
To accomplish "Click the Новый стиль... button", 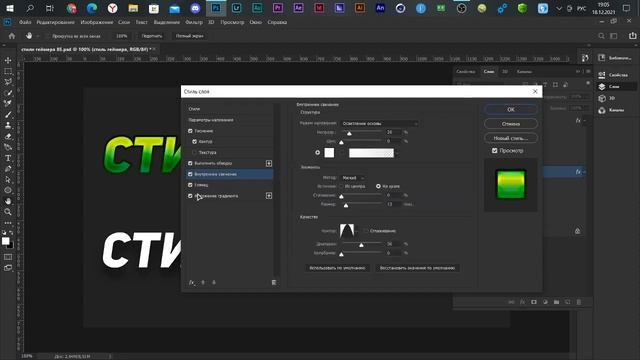I will tap(511, 138).
